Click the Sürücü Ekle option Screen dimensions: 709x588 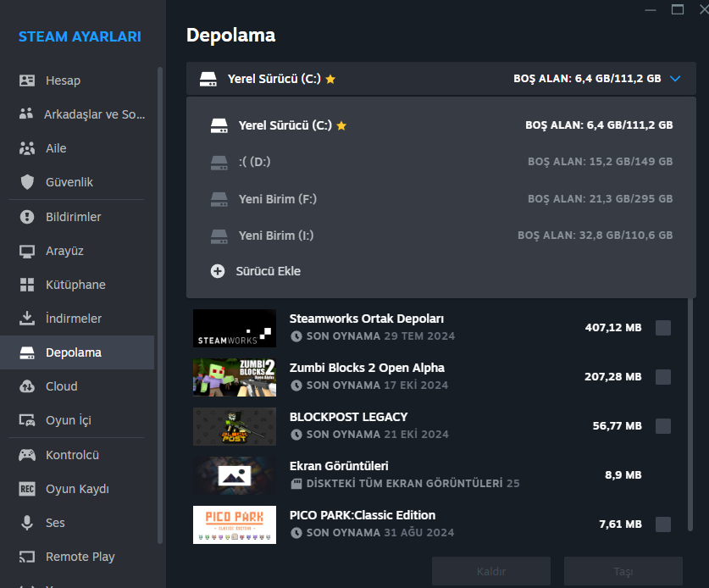440,271
